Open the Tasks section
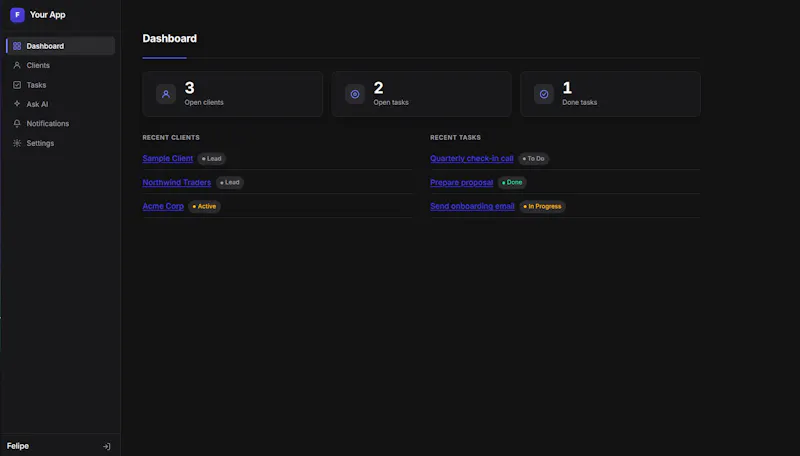 pyautogui.click(x=61, y=85)
